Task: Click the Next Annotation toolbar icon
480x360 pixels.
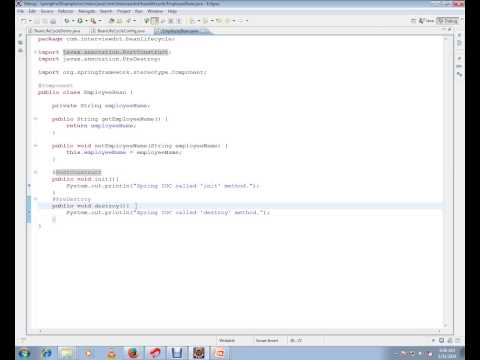Action: 192,21
